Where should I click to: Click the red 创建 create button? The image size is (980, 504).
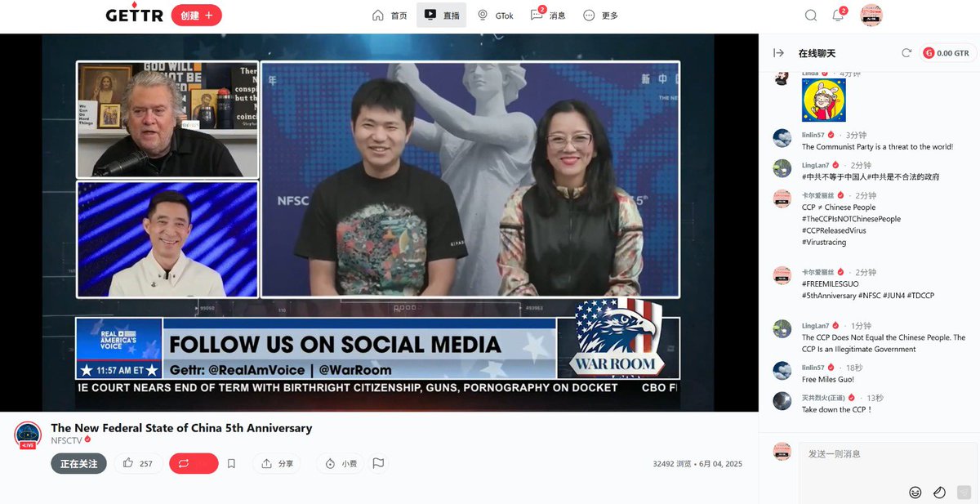tap(196, 16)
